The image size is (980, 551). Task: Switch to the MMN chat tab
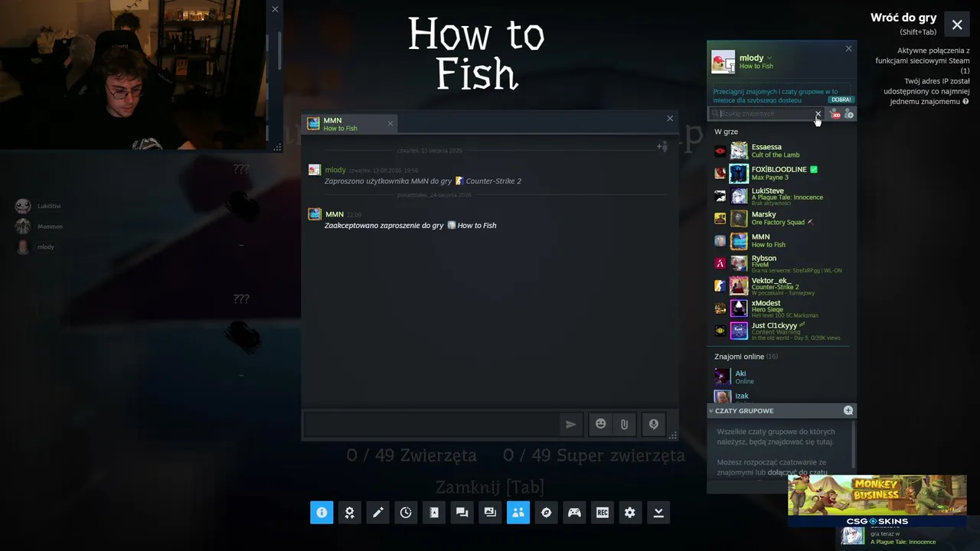[351, 124]
